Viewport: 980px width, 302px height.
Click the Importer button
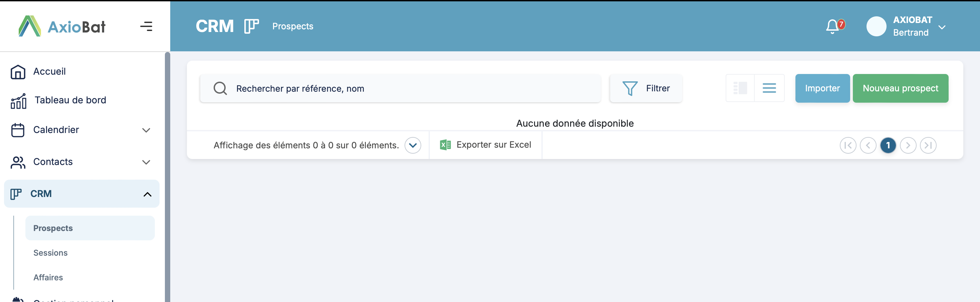(x=822, y=88)
